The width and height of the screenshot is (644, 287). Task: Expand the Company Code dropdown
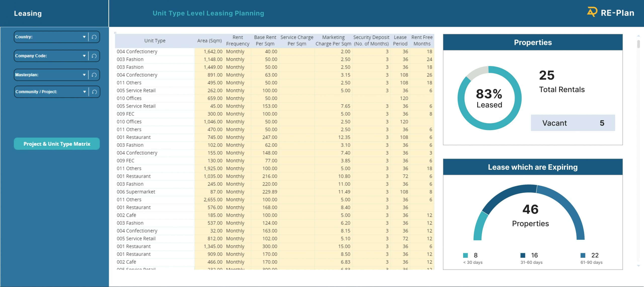coord(84,56)
